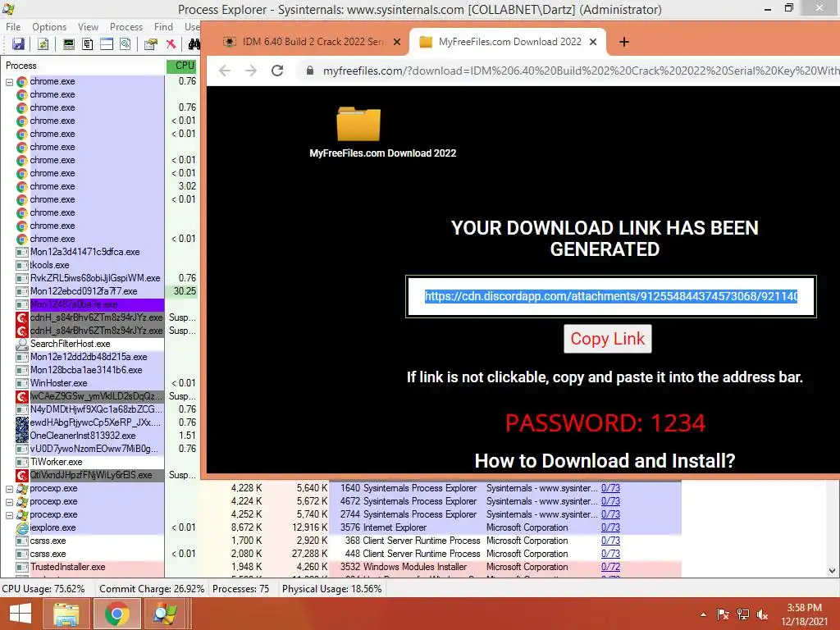Click the DLL/Handle view toolbar icon
Viewport: 840px width, 630px height.
coord(126,44)
